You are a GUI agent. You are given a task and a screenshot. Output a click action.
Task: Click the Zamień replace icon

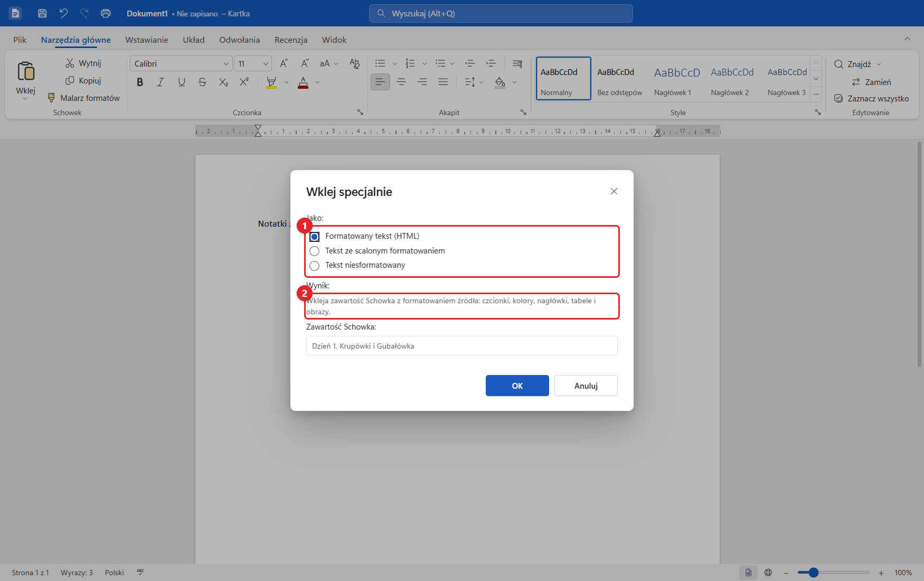pyautogui.click(x=856, y=82)
